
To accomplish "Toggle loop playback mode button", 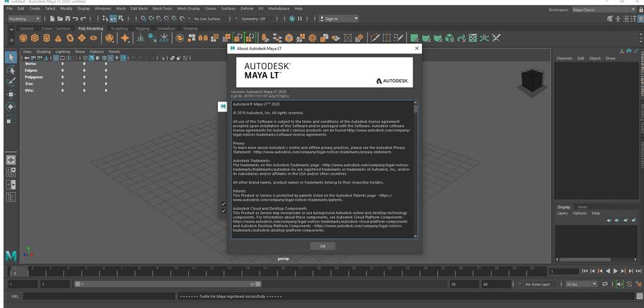I will tap(605, 284).
